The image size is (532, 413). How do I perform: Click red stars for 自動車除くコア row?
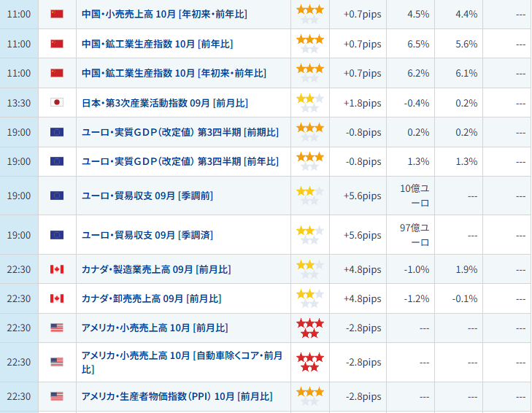[x=310, y=363]
